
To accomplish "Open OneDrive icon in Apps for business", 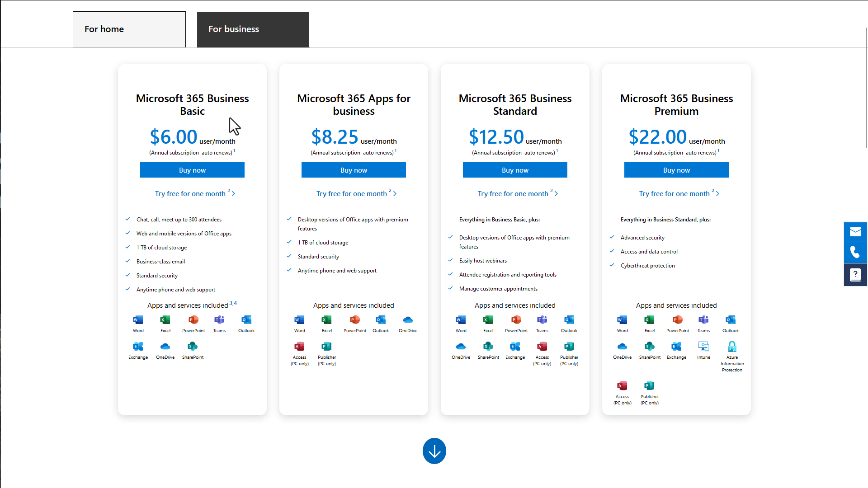I will [x=408, y=320].
